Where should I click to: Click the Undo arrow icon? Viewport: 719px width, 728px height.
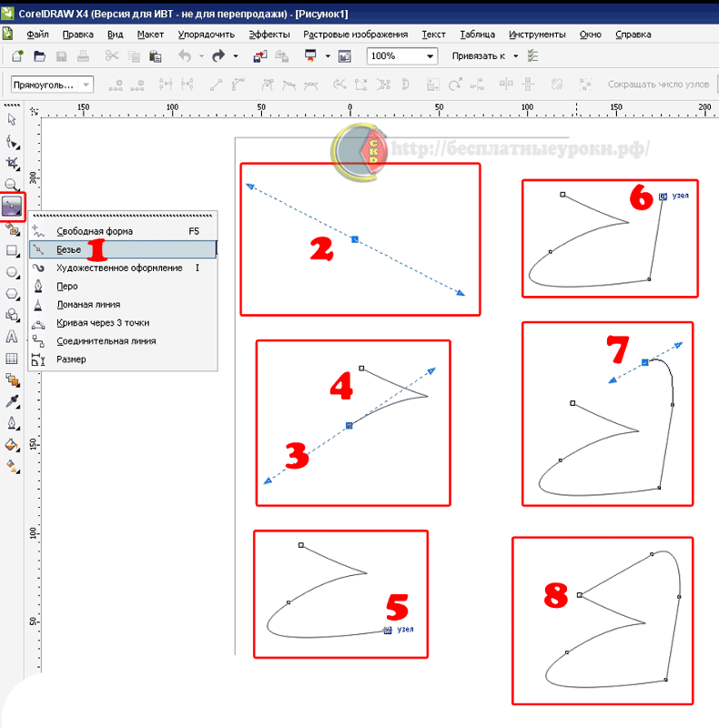185,56
